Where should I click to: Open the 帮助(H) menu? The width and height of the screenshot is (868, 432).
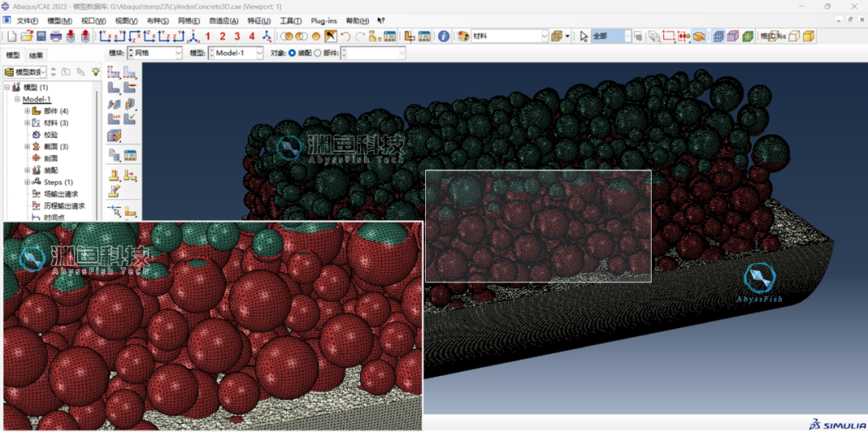click(x=357, y=21)
